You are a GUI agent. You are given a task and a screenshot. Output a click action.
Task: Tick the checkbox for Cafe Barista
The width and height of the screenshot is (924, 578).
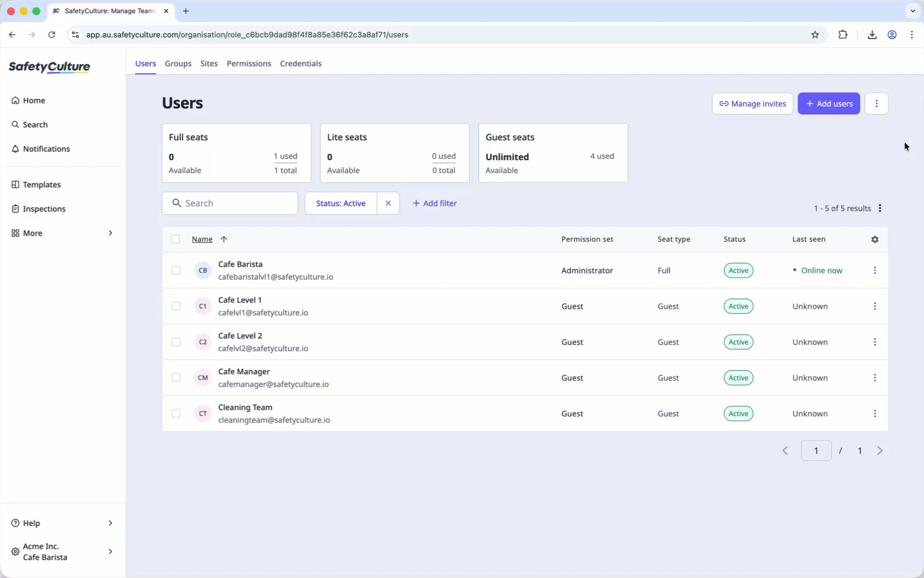pyautogui.click(x=176, y=270)
